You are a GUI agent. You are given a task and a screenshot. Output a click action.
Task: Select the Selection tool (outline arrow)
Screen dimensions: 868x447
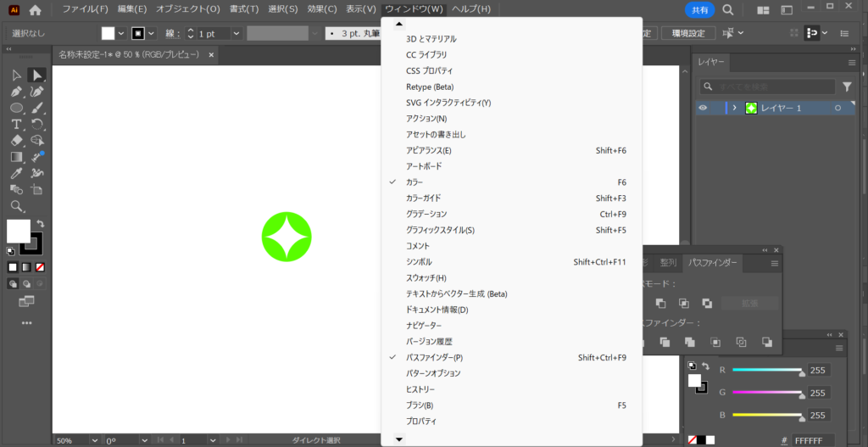17,75
